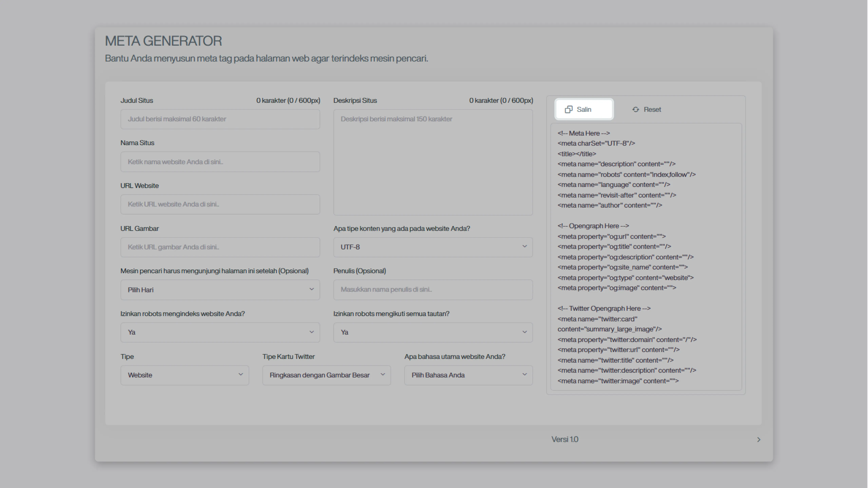Click the Deskripsi Situs text area
The width and height of the screenshot is (868, 488).
pyautogui.click(x=433, y=162)
